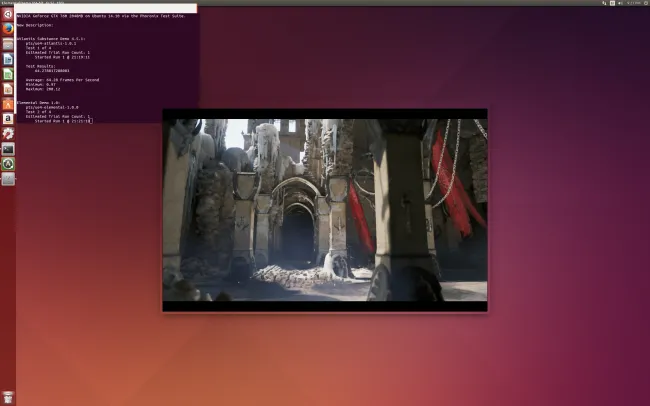Image resolution: width=650 pixels, height=406 pixels.
Task: Open the sound volume indicator
Action: coord(621,3)
